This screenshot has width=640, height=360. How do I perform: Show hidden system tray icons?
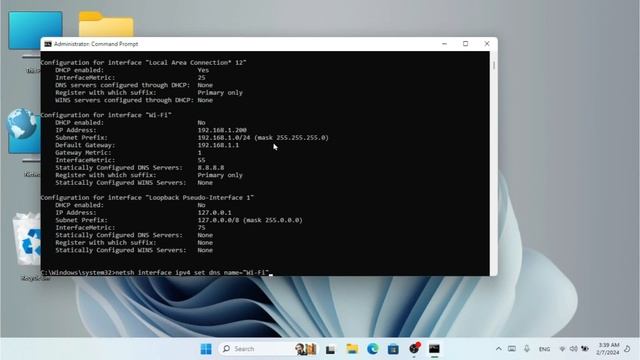click(x=498, y=349)
